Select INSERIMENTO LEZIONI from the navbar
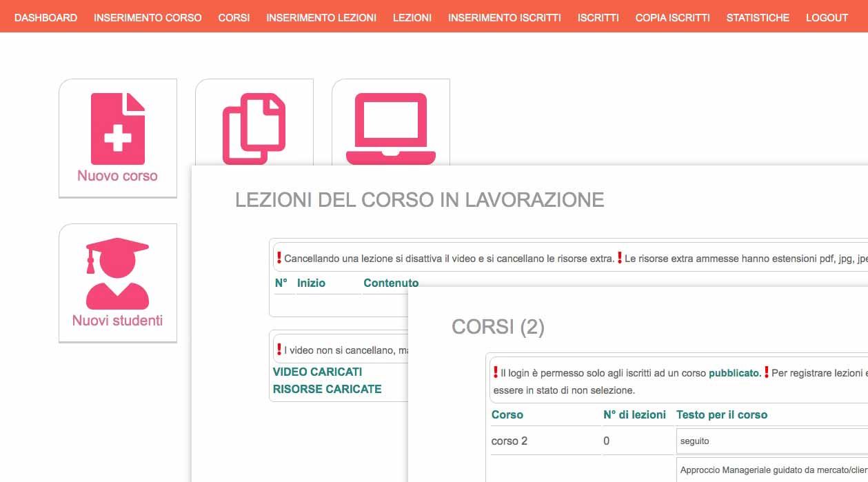This screenshot has height=482, width=868. [x=321, y=18]
